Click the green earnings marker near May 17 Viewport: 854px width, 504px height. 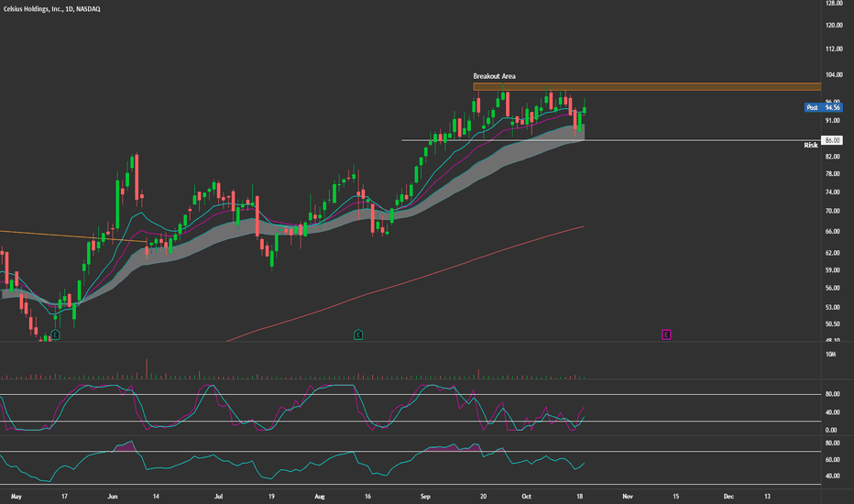pos(55,334)
